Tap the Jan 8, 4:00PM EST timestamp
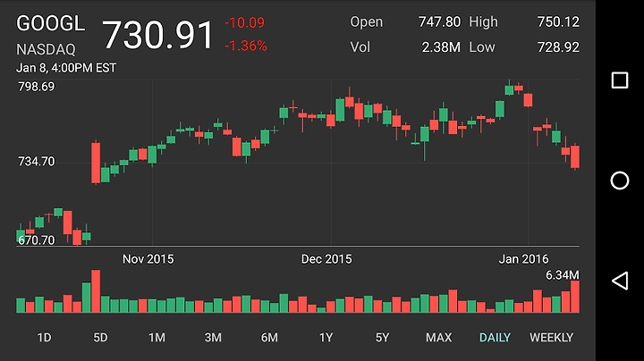Image resolution: width=644 pixels, height=361 pixels. (66, 68)
